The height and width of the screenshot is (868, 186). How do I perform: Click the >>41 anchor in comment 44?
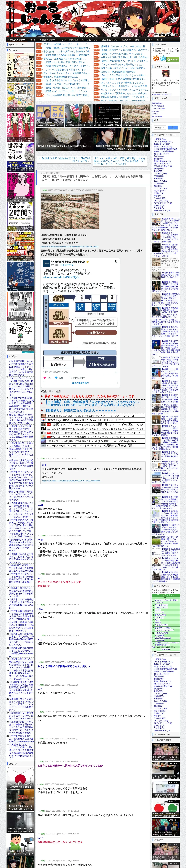click(40, 505)
